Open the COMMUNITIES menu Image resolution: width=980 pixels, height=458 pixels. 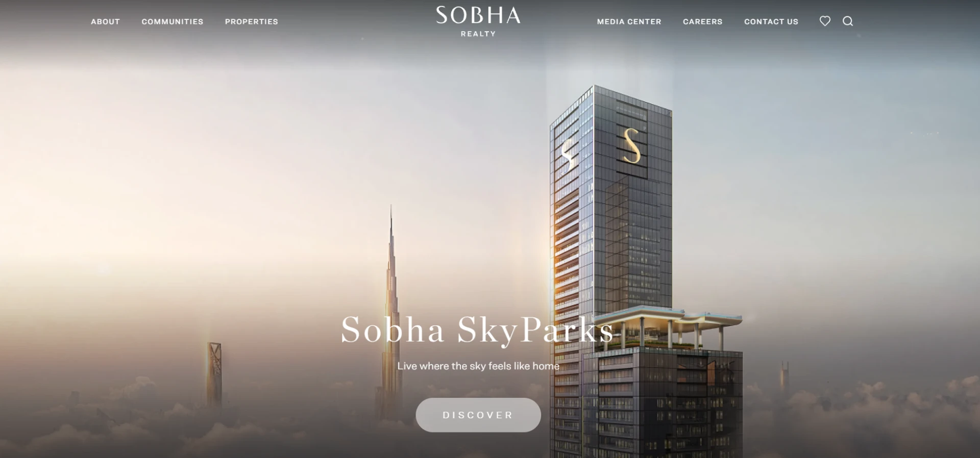(x=173, y=21)
